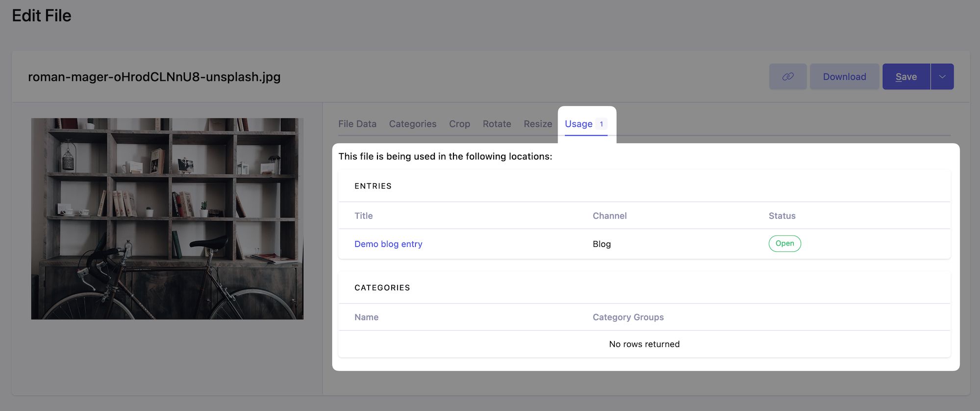
Task: Expand the Save options dropdown arrow
Action: click(942, 76)
